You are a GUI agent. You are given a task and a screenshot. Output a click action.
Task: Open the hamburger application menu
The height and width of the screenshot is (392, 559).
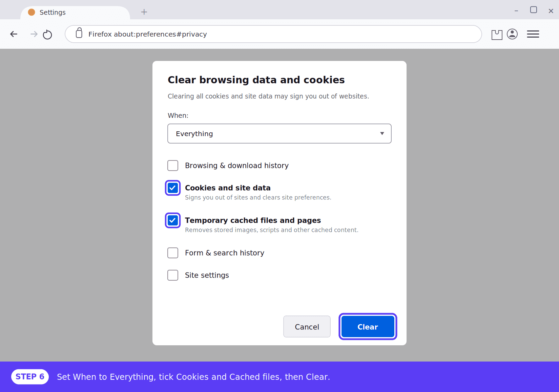point(533,34)
